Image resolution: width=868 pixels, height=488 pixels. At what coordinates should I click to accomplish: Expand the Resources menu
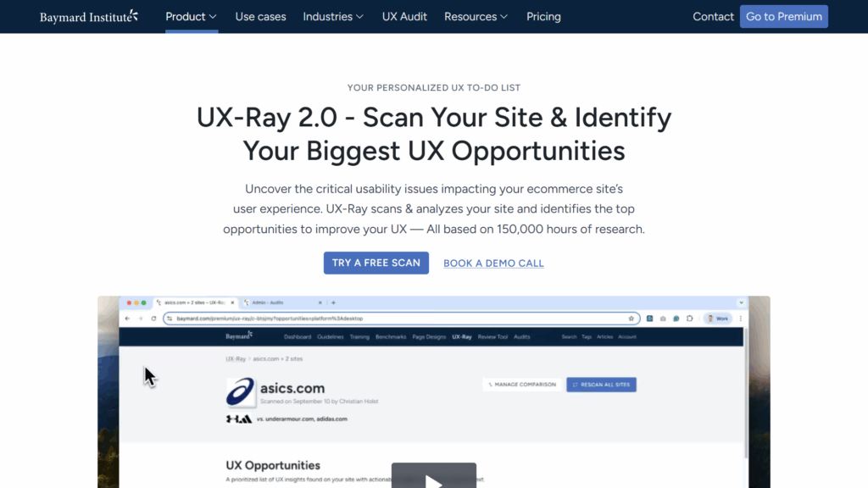point(476,16)
